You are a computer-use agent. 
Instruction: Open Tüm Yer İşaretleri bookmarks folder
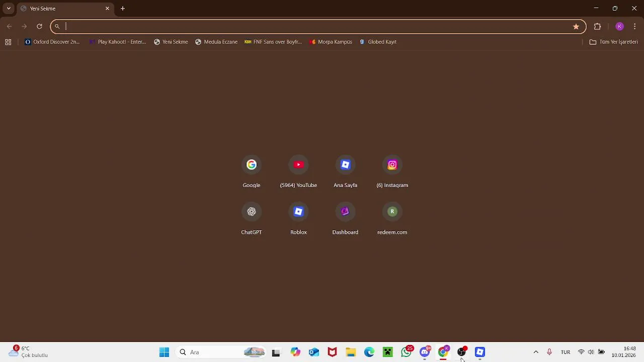point(614,42)
